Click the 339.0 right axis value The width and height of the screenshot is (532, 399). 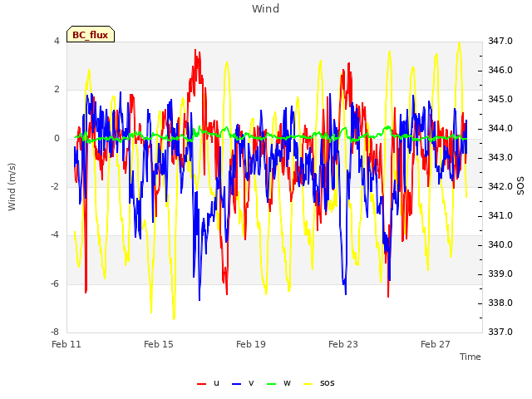click(x=500, y=273)
